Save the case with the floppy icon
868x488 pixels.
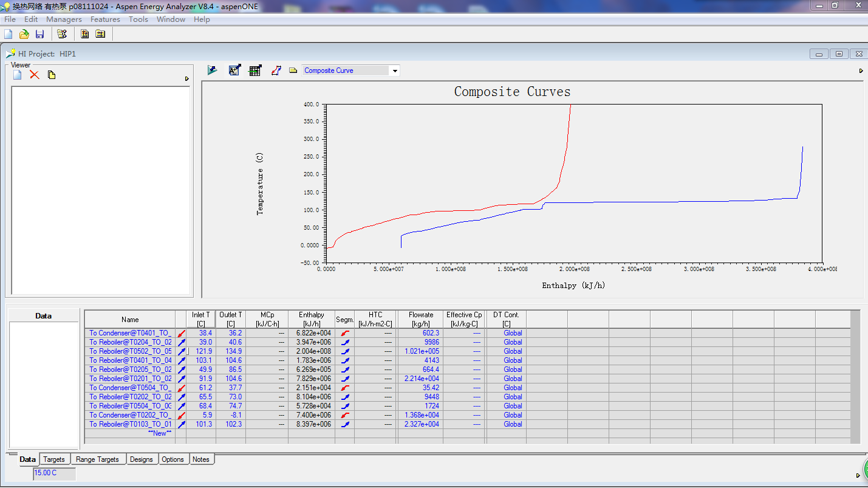click(x=40, y=34)
